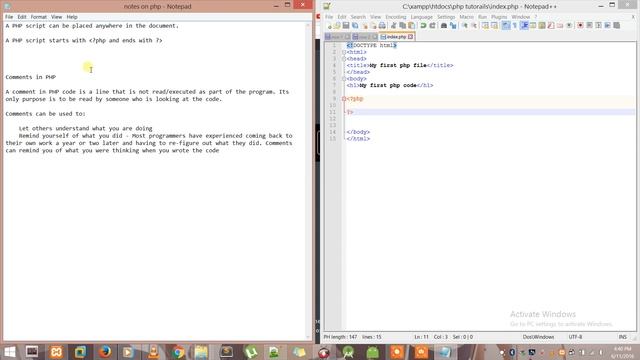
Task: Click the Find binoculars icon in Notepad++
Action: point(444,26)
